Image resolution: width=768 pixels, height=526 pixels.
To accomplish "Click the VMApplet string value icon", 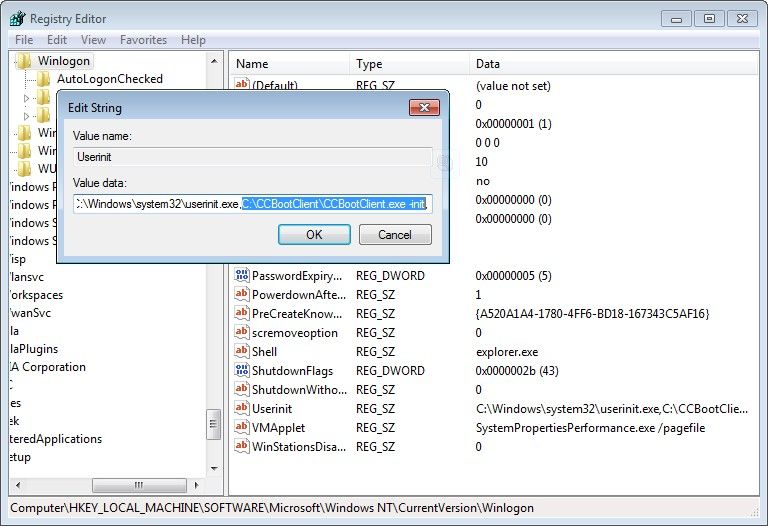I will click(x=241, y=427).
